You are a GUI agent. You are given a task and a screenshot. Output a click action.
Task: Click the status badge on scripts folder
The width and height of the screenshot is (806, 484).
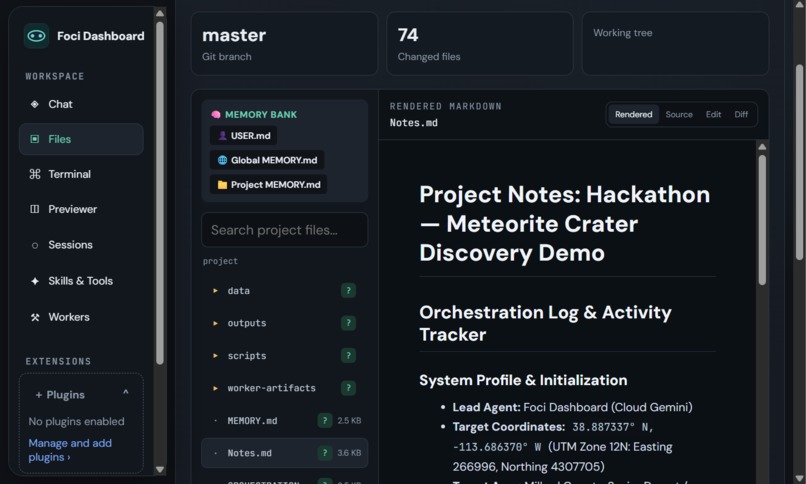348,356
